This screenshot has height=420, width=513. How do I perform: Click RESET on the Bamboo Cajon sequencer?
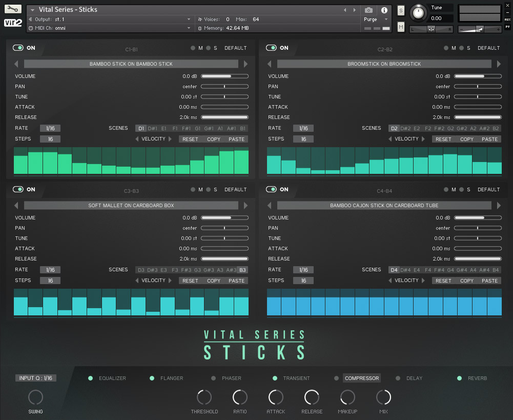pyautogui.click(x=443, y=281)
